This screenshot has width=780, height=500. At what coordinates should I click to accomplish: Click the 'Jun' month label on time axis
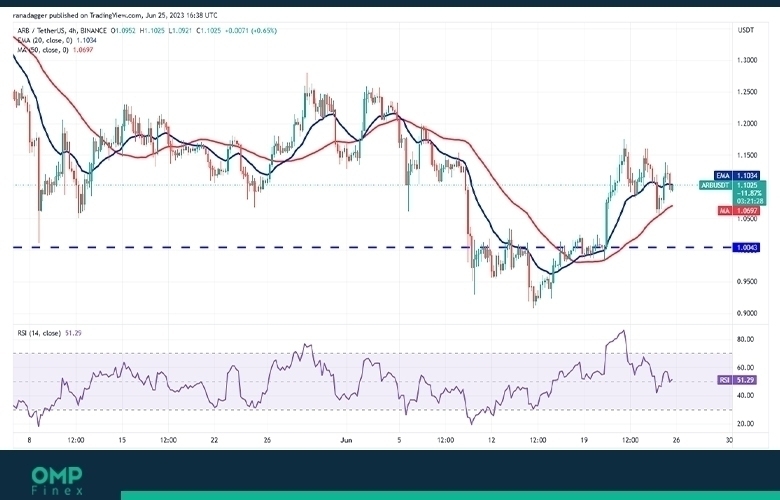pos(347,440)
